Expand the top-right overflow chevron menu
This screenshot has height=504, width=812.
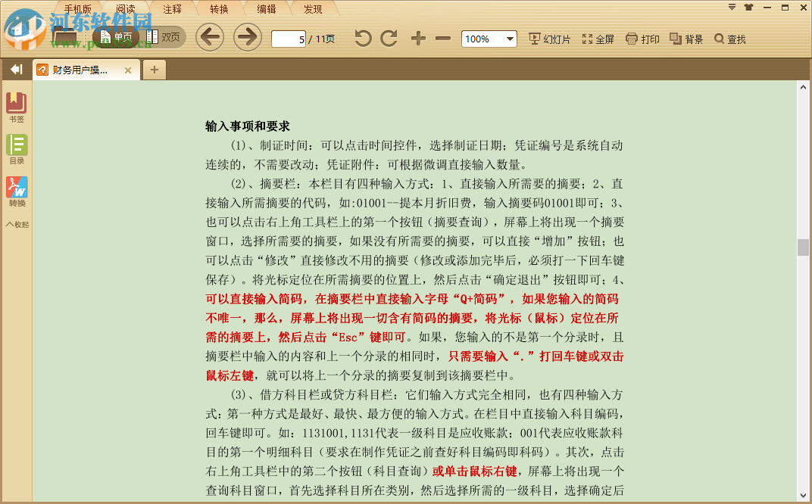[731, 6]
